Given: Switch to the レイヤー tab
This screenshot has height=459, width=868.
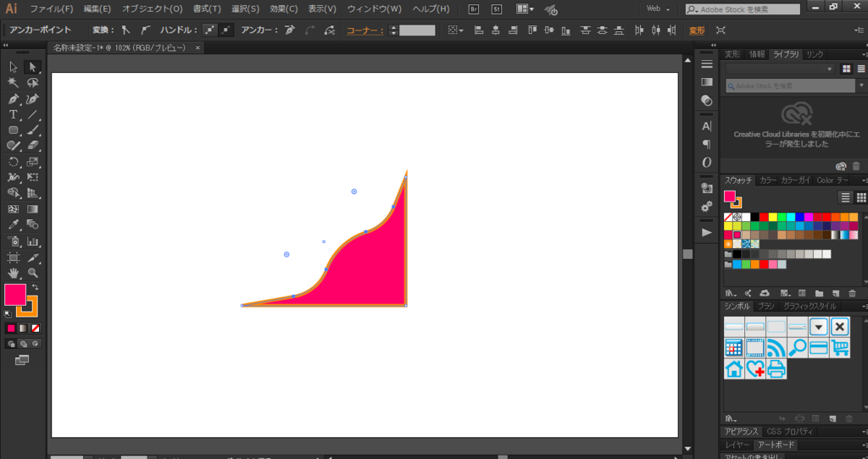Looking at the screenshot, I should (737, 445).
